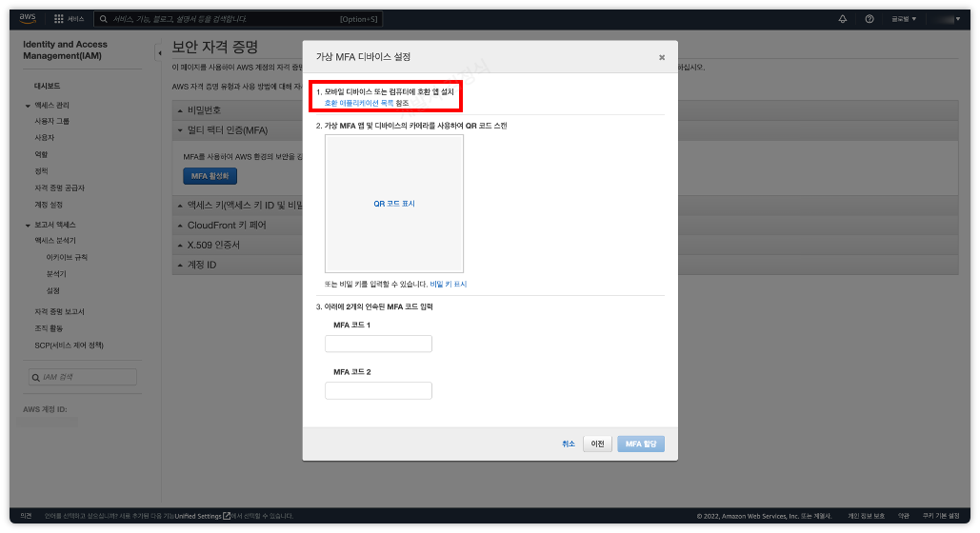Image resolution: width=980 pixels, height=533 pixels.
Task: Click Unified Settings external link icon
Action: (x=227, y=516)
